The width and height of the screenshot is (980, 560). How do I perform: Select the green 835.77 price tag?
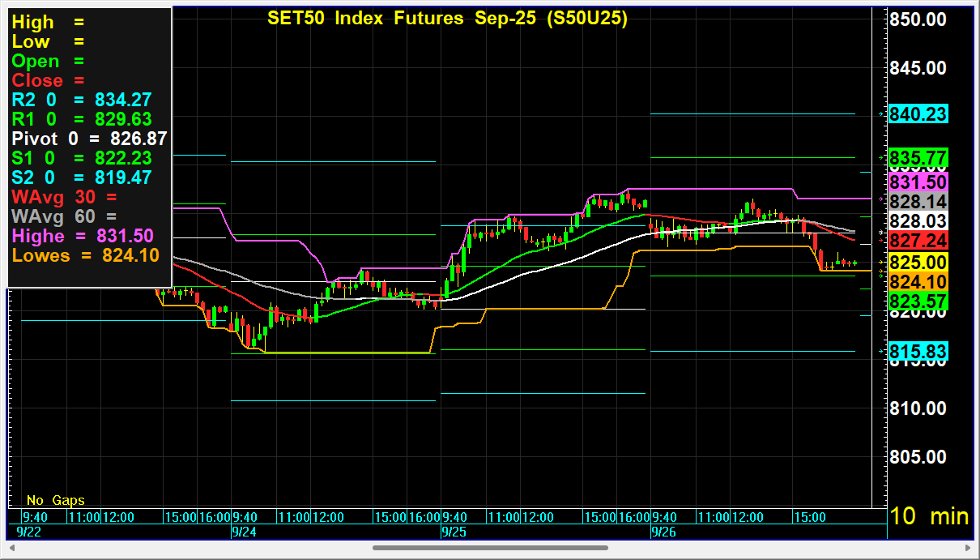coord(918,157)
